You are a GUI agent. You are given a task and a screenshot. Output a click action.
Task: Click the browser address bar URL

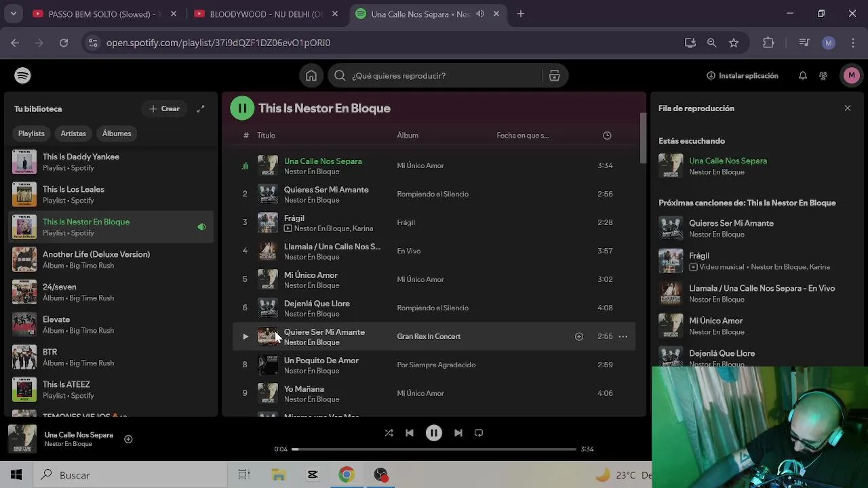pos(218,43)
